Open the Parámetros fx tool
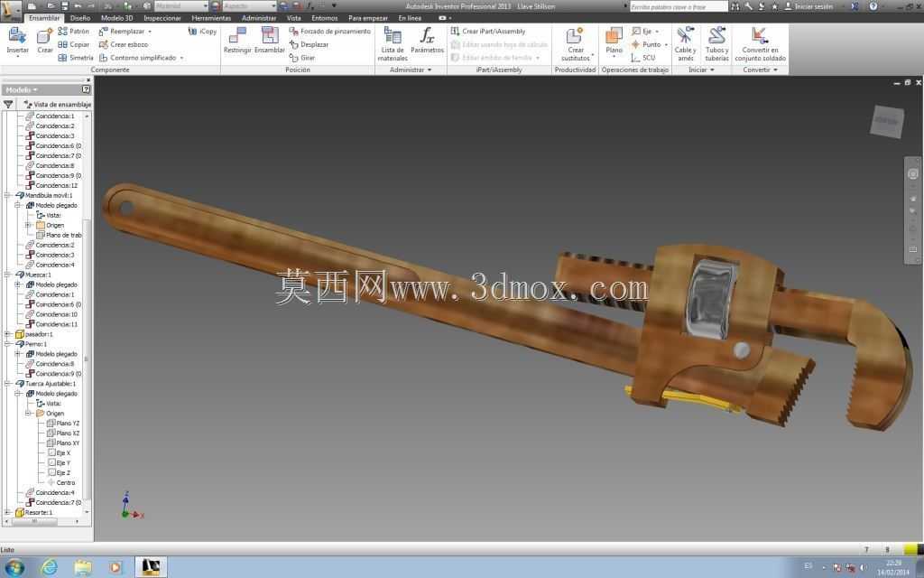This screenshot has width=924, height=578. click(x=427, y=41)
